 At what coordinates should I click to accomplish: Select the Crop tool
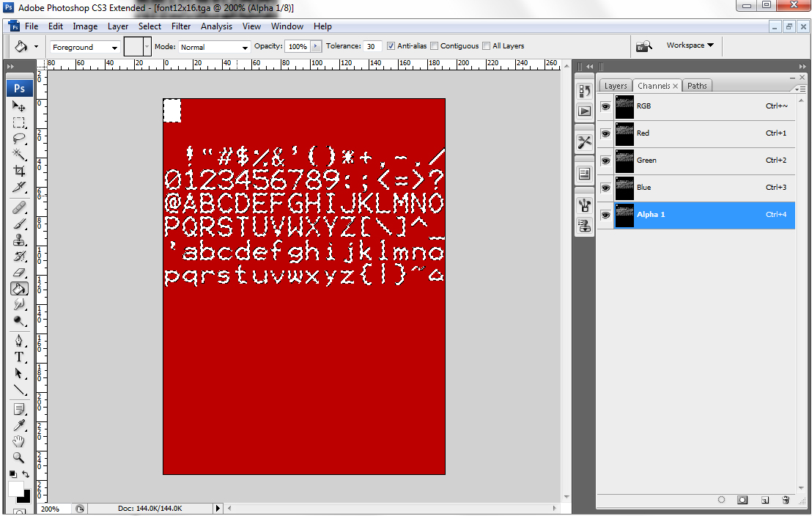[19, 171]
